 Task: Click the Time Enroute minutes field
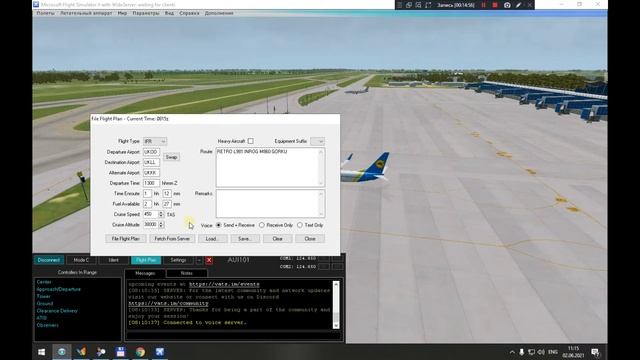167,193
